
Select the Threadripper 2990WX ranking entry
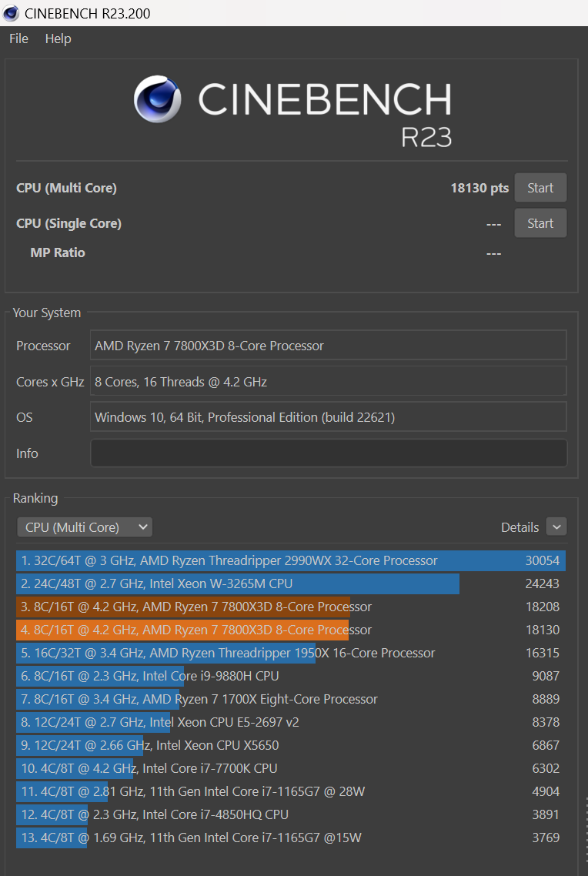pos(290,560)
